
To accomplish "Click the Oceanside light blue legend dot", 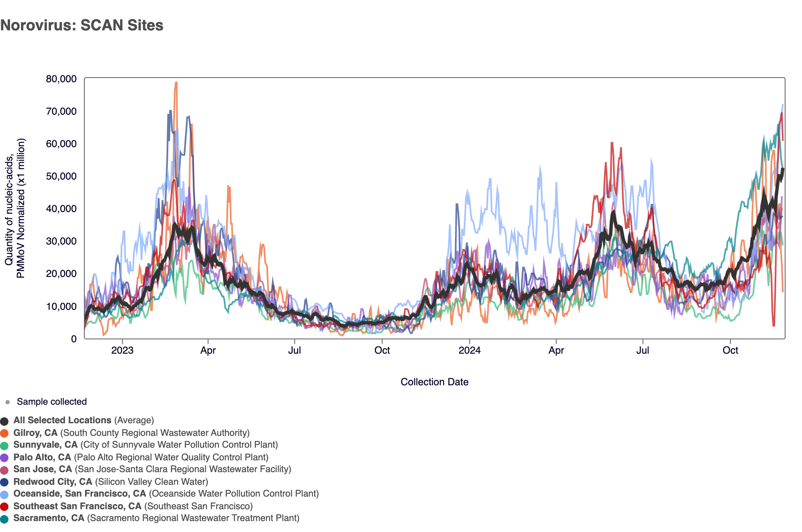I will [x=4, y=494].
